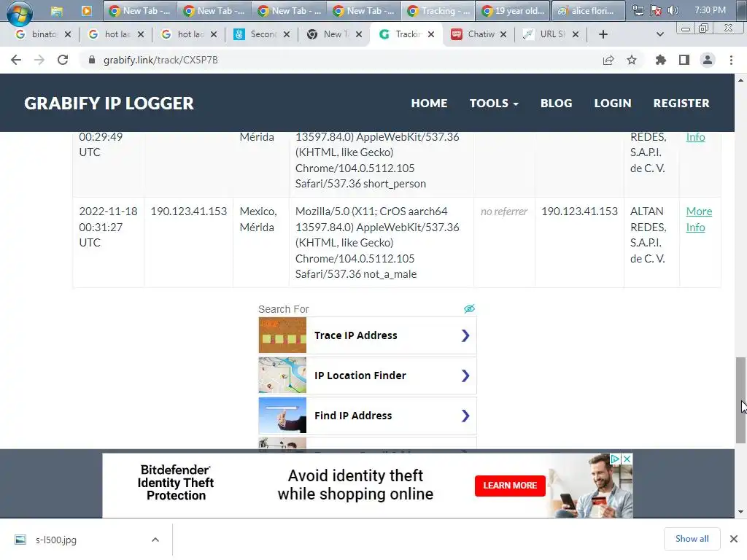Click the 'no referrer' cell
The image size is (747, 560).
tap(504, 211)
